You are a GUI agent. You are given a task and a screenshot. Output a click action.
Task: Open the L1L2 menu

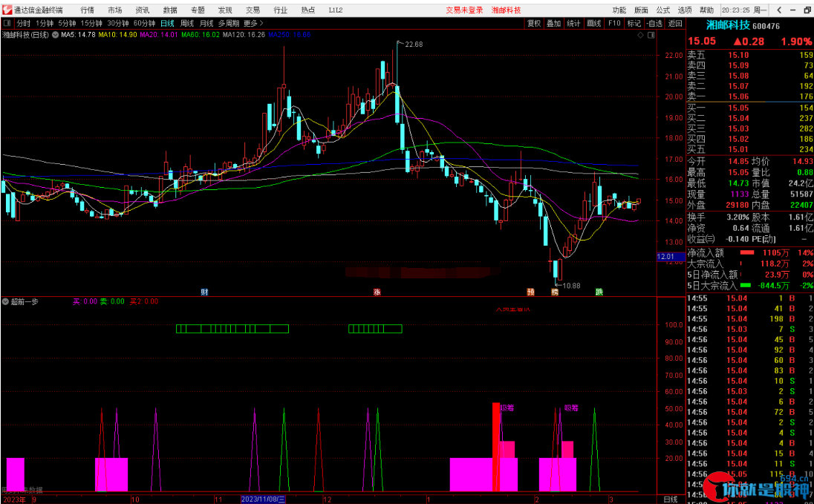(336, 10)
